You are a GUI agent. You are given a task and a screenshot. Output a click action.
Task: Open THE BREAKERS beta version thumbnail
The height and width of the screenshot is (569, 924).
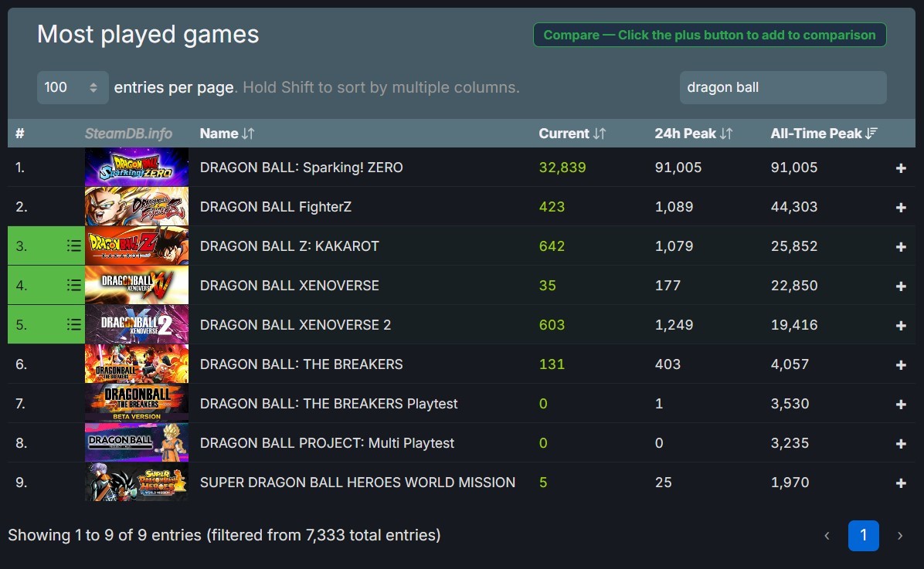[x=137, y=404]
